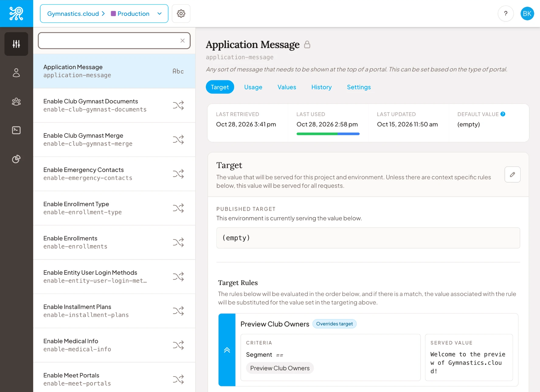Open the pie chart analytics sidebar icon

16,159
